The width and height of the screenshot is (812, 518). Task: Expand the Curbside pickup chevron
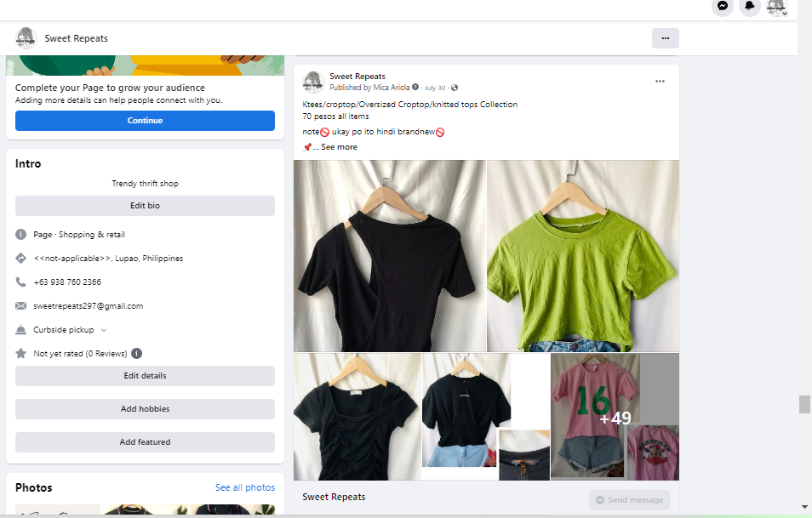(104, 330)
